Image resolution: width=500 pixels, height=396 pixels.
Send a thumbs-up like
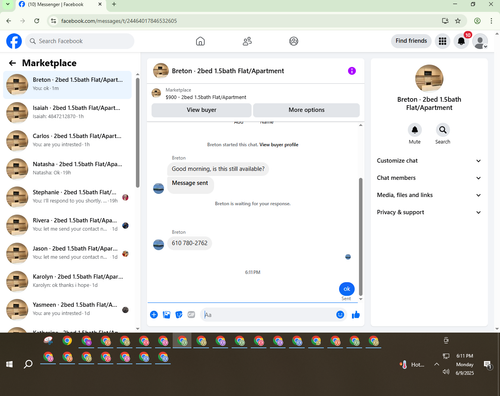click(356, 315)
